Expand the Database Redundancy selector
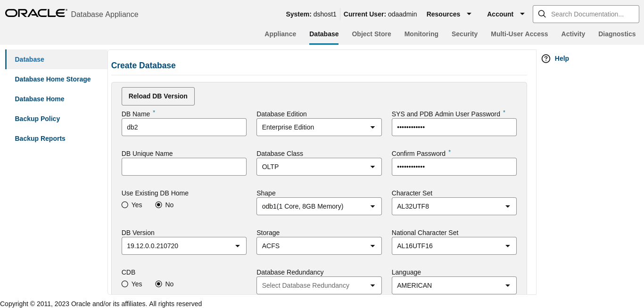The width and height of the screenshot is (644, 308). 372,285
